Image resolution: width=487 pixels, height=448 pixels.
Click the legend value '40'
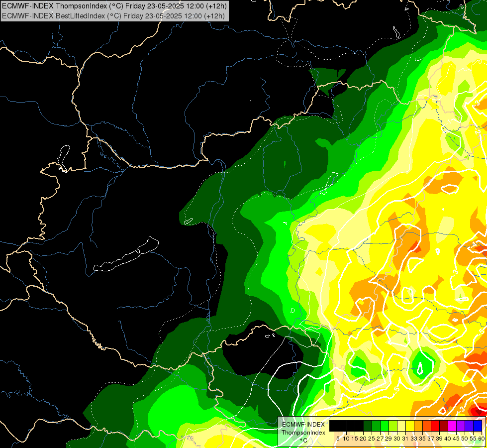click(x=448, y=439)
